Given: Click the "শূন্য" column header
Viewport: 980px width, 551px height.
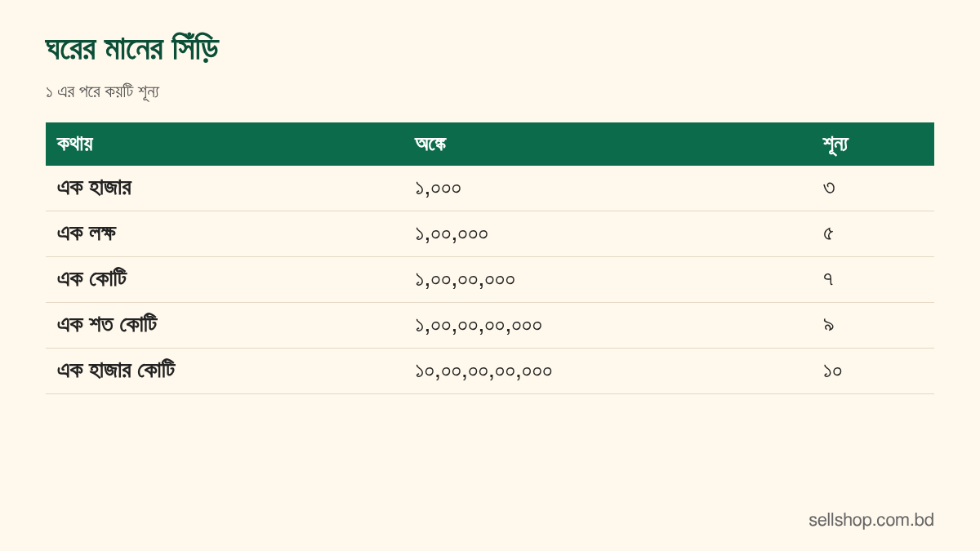Looking at the screenshot, I should tap(835, 144).
